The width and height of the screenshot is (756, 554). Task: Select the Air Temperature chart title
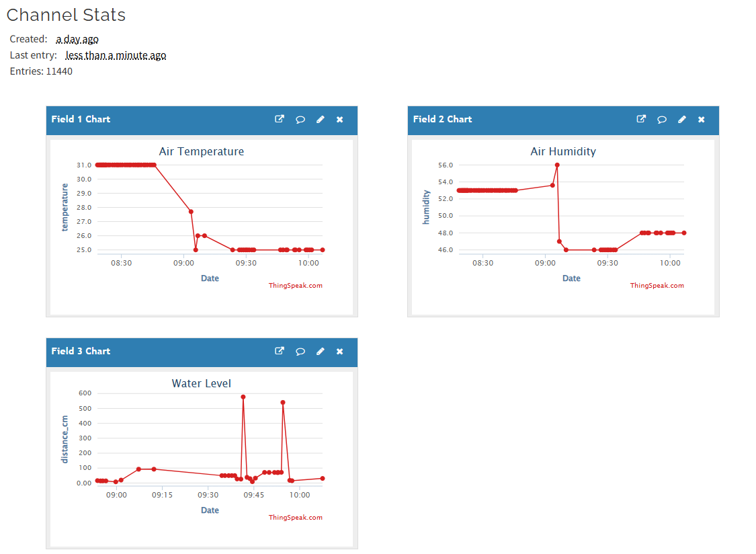click(202, 151)
